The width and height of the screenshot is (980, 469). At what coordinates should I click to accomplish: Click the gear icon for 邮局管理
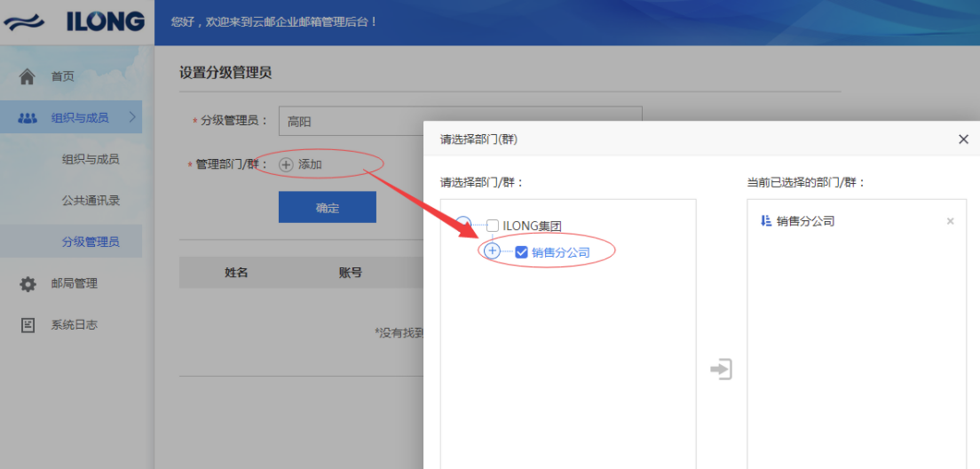[x=28, y=284]
